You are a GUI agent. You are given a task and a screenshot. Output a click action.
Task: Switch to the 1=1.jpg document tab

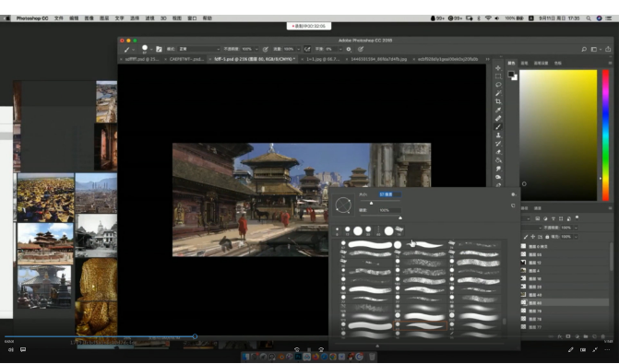[320, 59]
